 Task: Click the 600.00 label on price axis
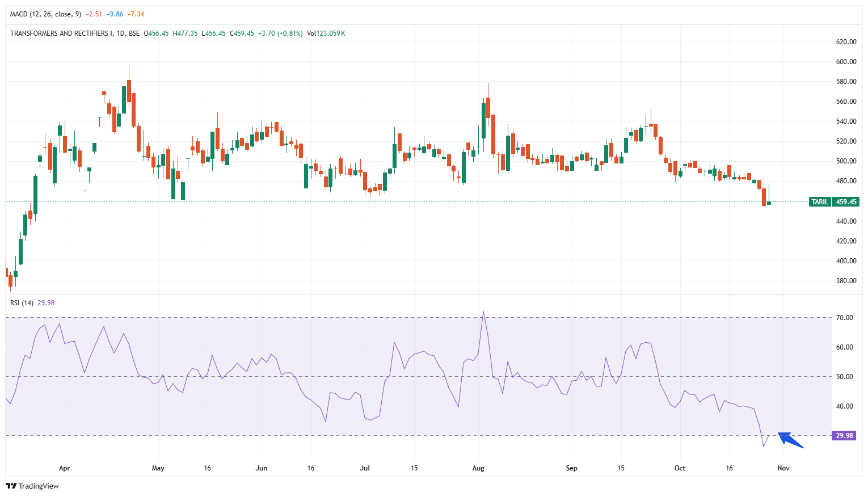pyautogui.click(x=846, y=62)
